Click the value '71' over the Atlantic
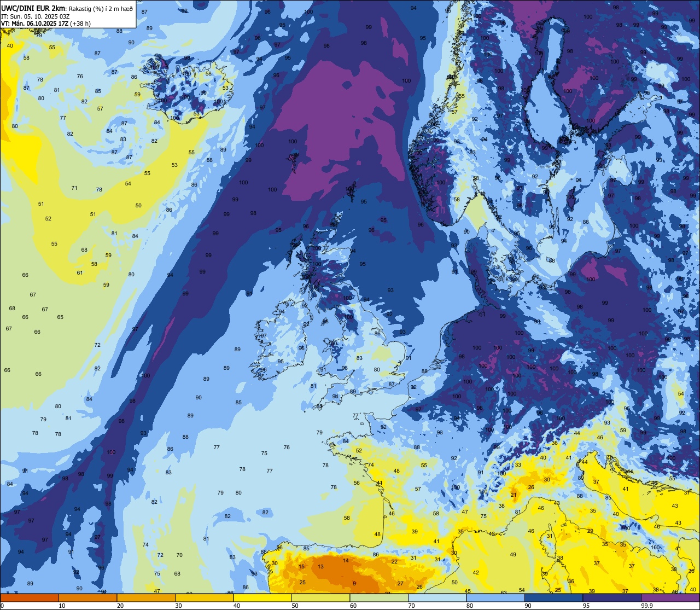Image resolution: width=700 pixels, height=610 pixels. click(x=74, y=188)
